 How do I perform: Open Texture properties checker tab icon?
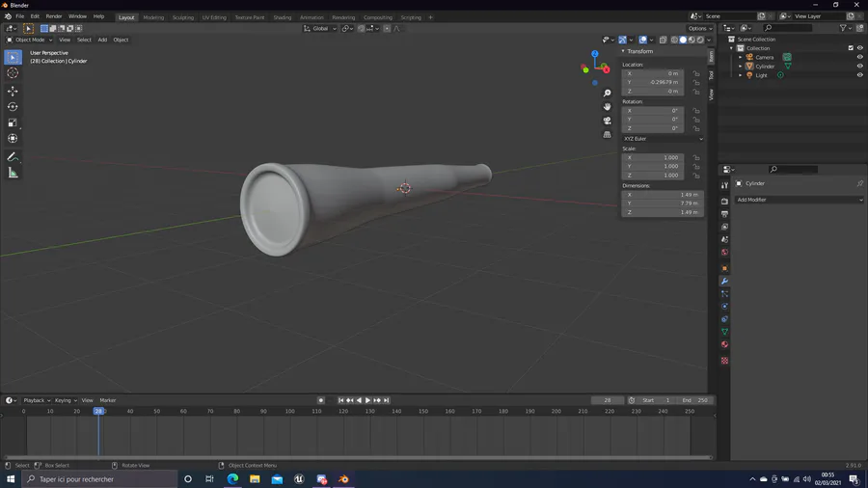point(724,361)
